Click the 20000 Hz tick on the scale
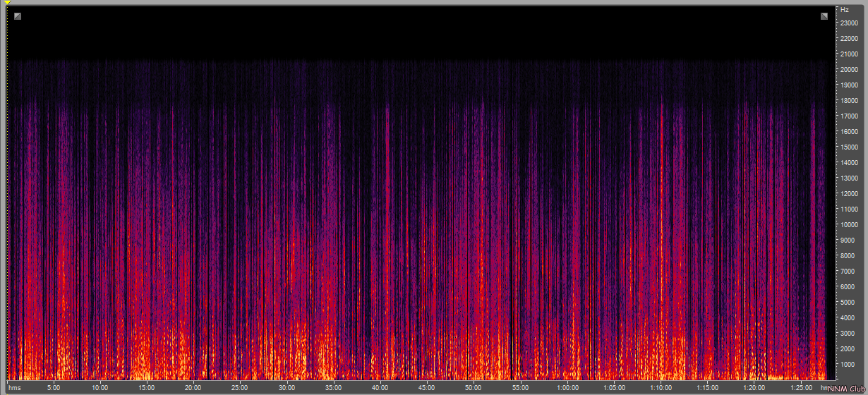 pos(848,70)
